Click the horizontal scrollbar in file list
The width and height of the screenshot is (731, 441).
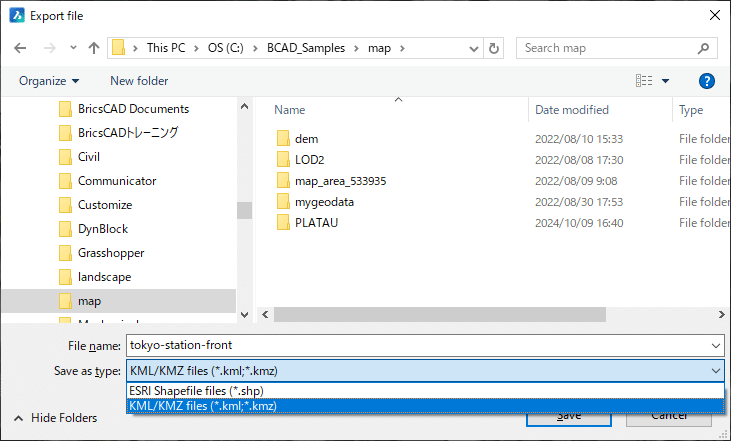(x=440, y=315)
